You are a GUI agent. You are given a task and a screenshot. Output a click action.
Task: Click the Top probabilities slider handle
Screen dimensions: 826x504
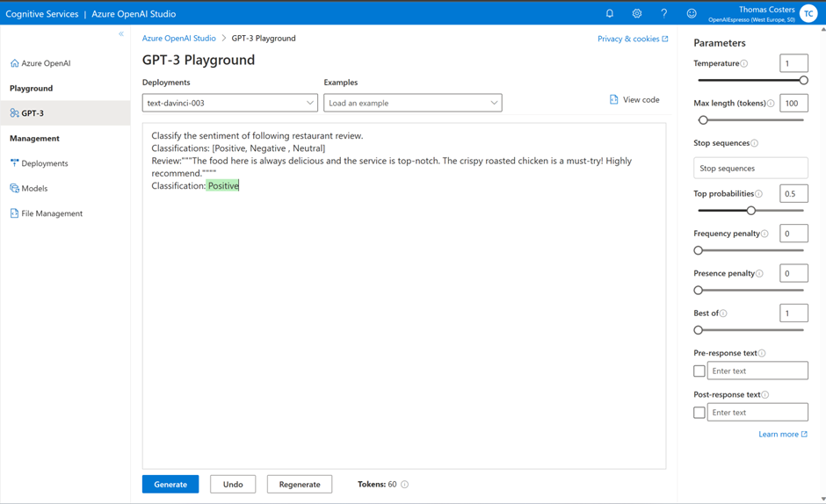click(751, 210)
